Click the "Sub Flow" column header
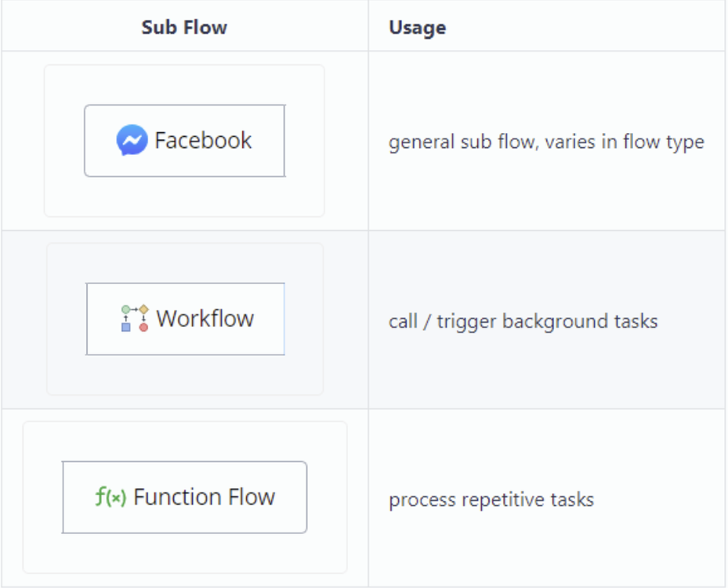This screenshot has height=588, width=728. pyautogui.click(x=184, y=28)
